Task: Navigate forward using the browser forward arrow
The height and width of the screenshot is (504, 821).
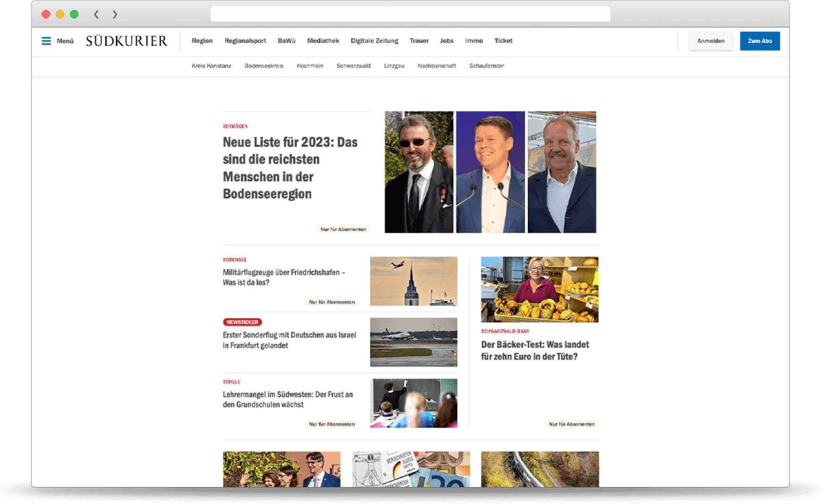Action: pos(115,14)
